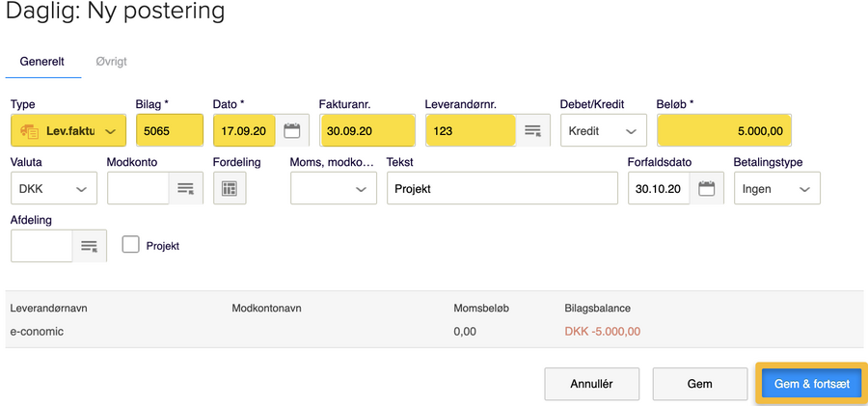Open the Leverandørnr. lookup list
This screenshot has height=406, width=868.
531,130
